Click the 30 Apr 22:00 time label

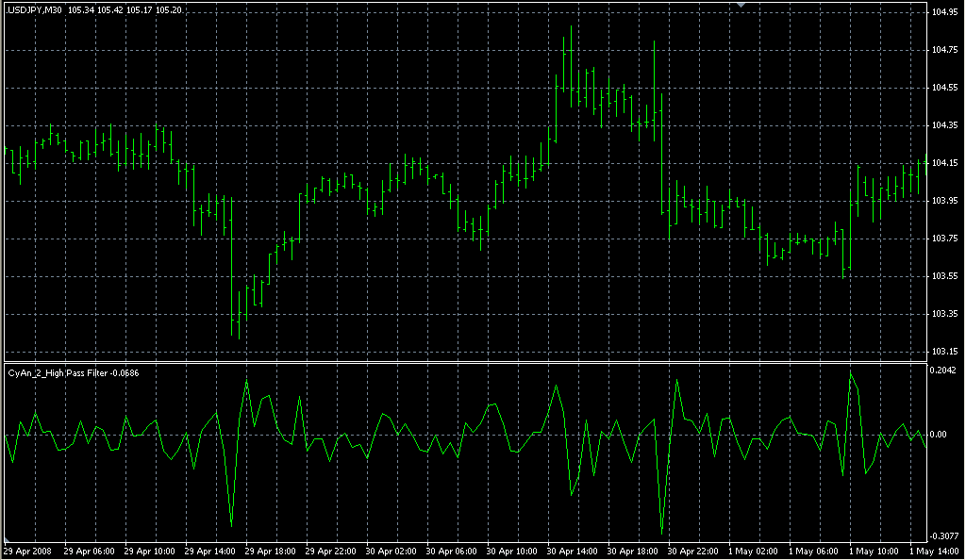tap(692, 551)
